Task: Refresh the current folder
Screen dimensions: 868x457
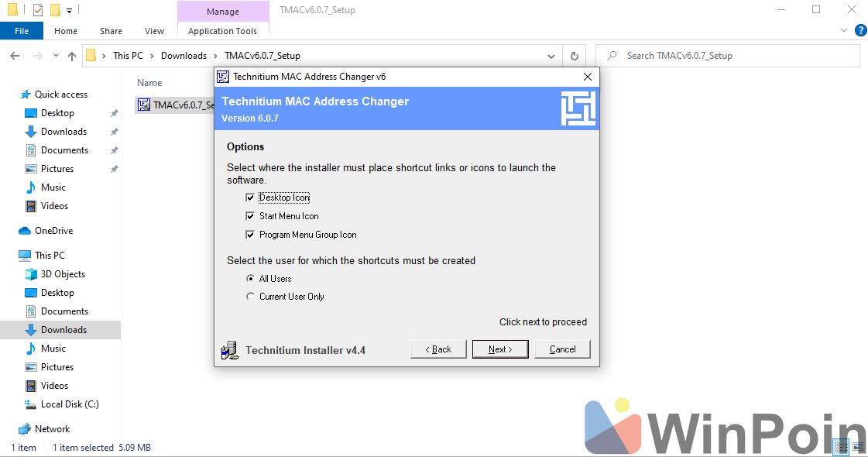Action: [x=574, y=56]
